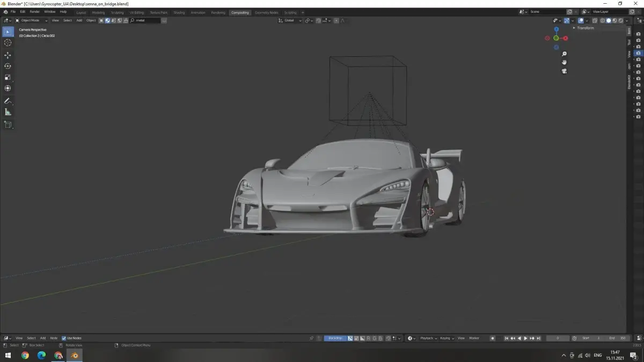Open the Blender logo menu
Viewport: 644px width, 362px height.
coord(5,12)
